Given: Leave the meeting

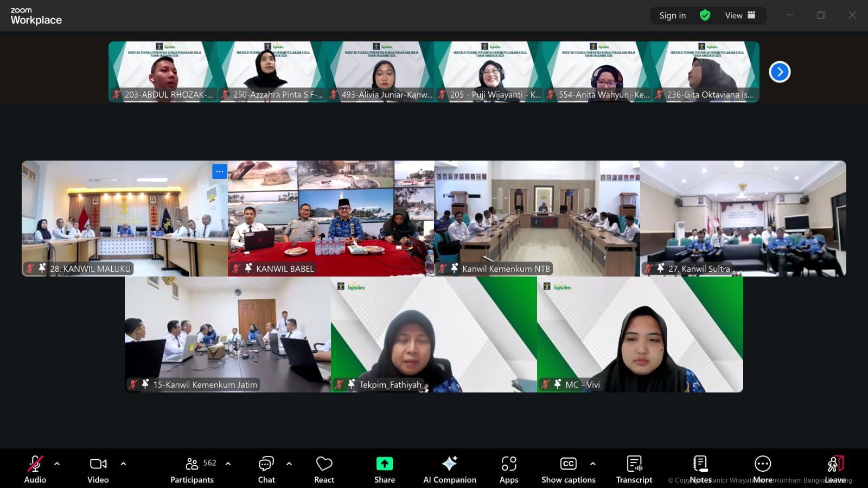Looking at the screenshot, I should (835, 470).
